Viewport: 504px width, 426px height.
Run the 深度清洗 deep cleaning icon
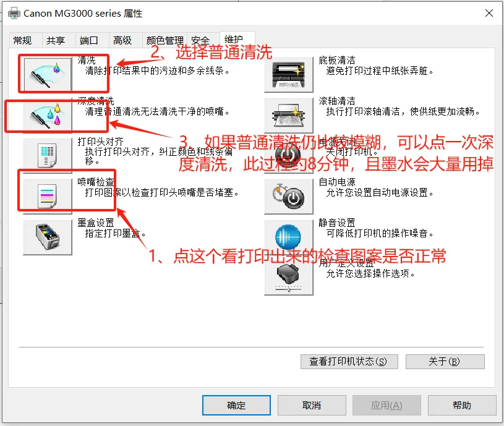point(48,115)
